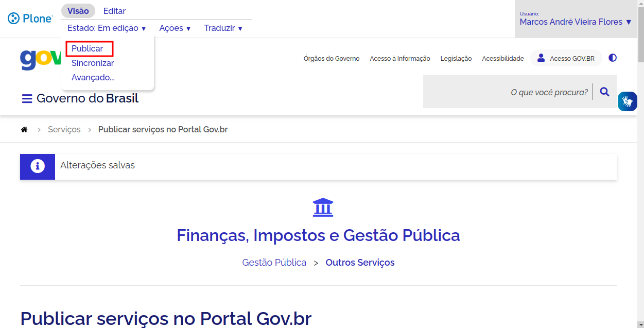The width and height of the screenshot is (644, 328).
Task: Open the VLibras sign language widget
Action: point(627,101)
